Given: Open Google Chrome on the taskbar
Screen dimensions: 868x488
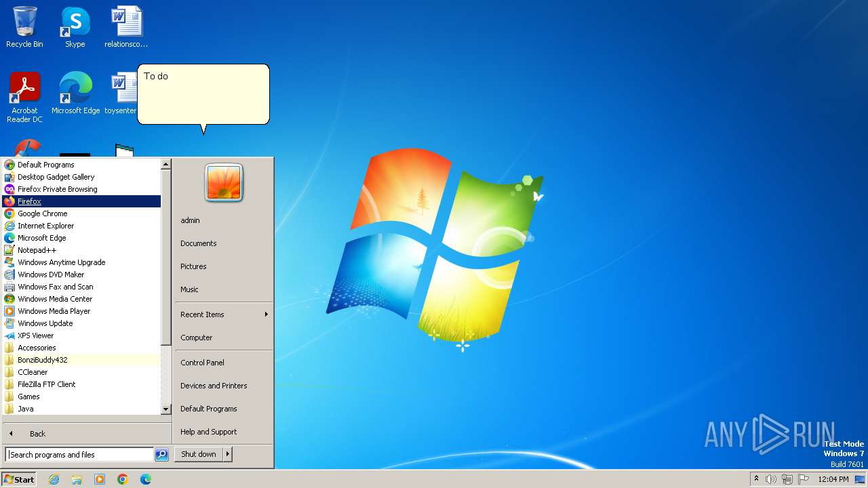Looking at the screenshot, I should tap(123, 479).
